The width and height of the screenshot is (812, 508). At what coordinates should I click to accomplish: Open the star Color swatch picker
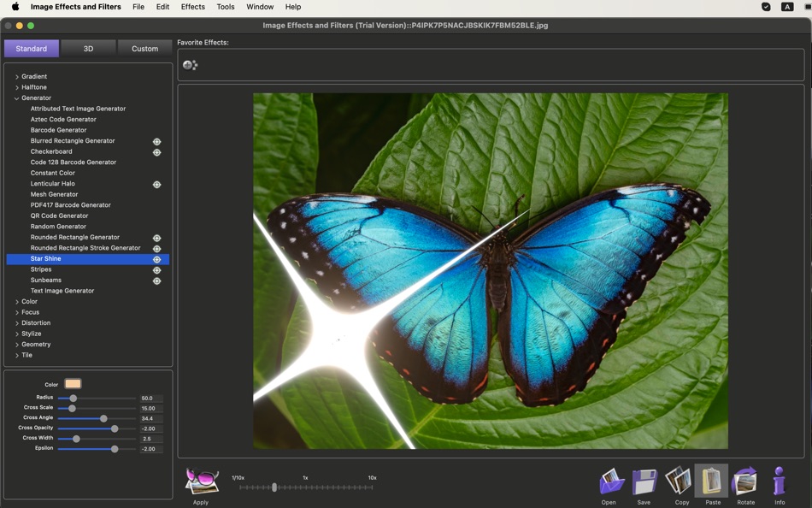[x=72, y=384]
